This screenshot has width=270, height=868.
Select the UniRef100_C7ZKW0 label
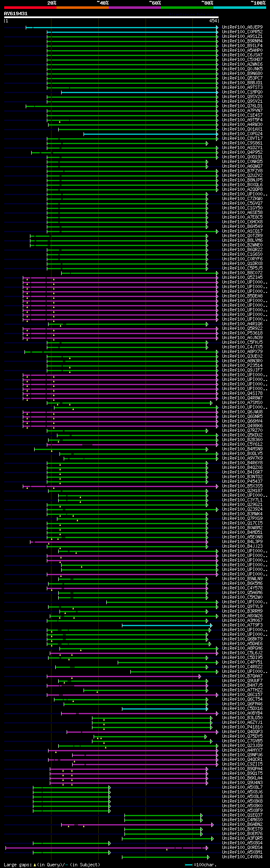coord(242,199)
